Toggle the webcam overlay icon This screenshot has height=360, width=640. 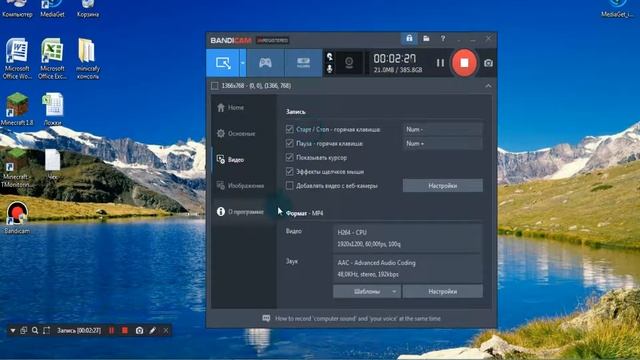[x=349, y=63]
